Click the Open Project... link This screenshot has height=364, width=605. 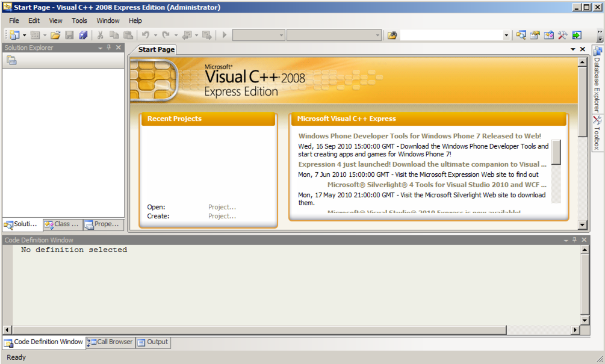pyautogui.click(x=222, y=207)
